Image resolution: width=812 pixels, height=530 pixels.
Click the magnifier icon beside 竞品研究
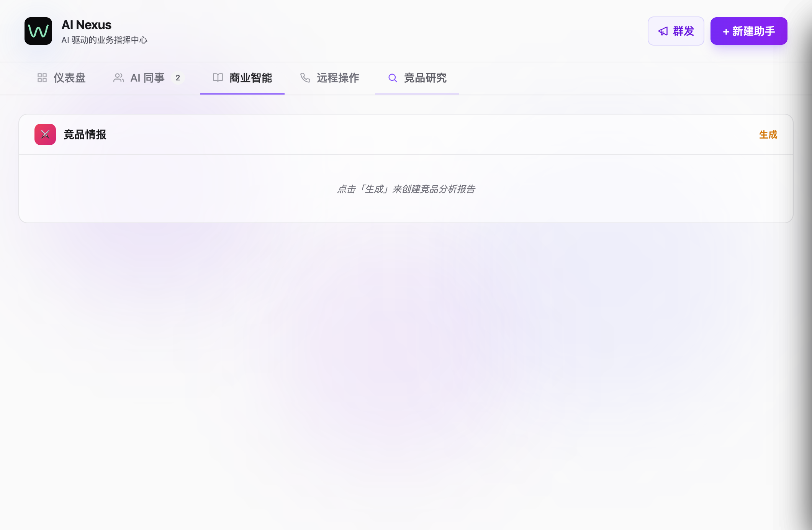click(393, 78)
